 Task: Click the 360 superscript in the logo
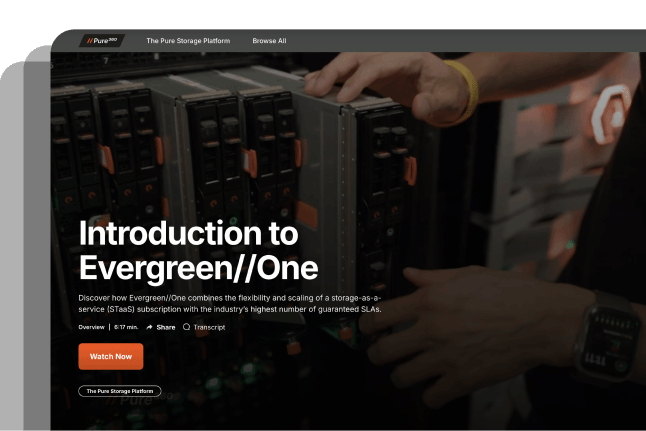116,39
